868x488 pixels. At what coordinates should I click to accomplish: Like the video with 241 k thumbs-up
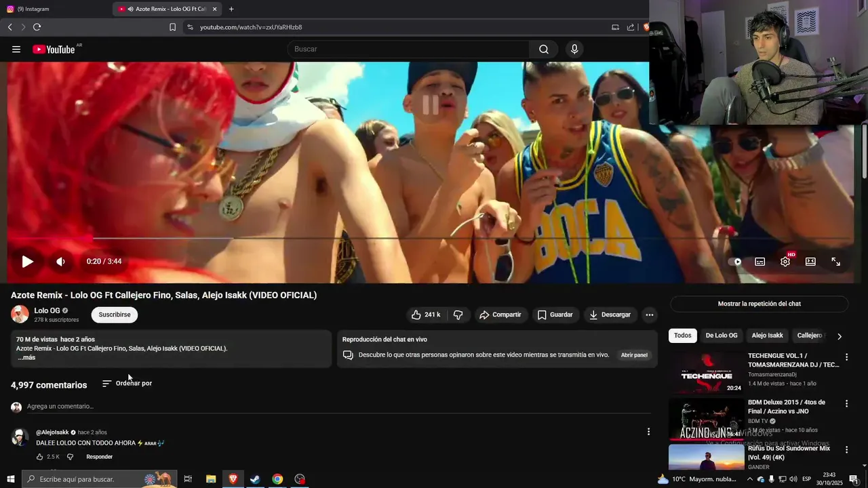(425, 314)
